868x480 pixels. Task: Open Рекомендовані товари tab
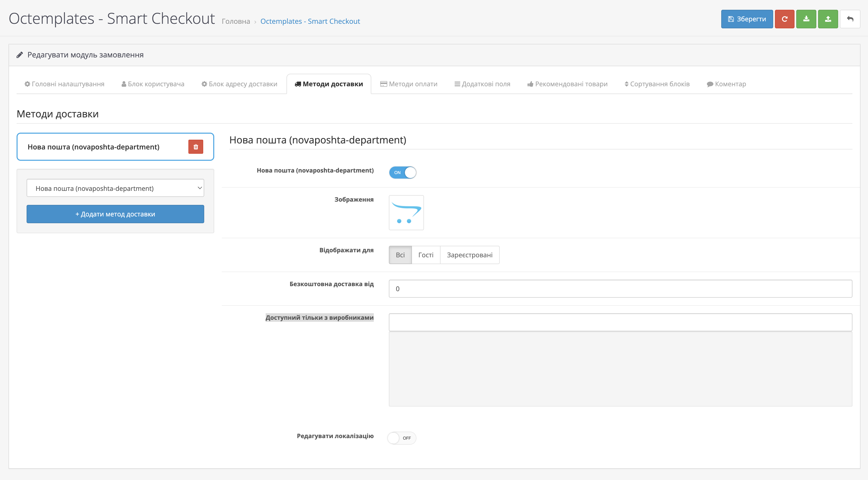pyautogui.click(x=567, y=84)
